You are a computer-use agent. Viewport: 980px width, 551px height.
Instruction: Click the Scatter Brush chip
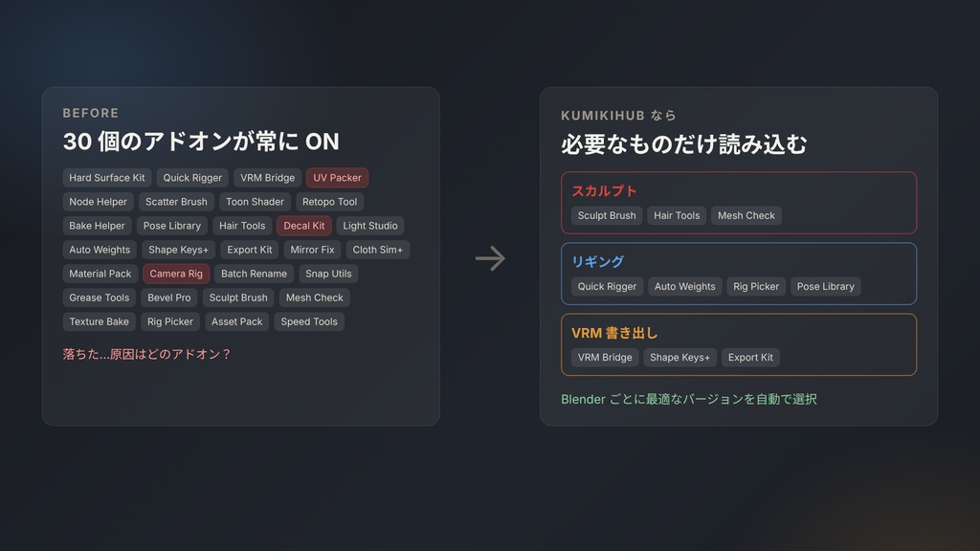[x=176, y=202]
